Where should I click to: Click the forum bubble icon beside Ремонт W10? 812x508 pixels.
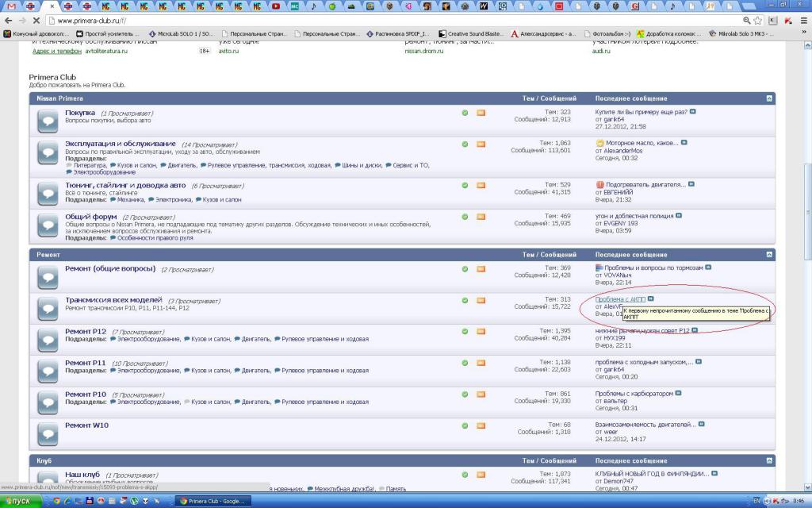48,434
